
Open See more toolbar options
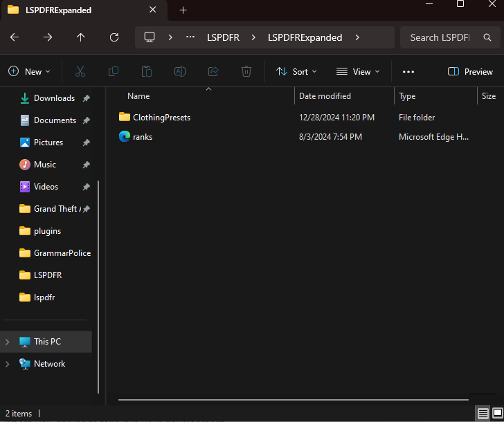click(x=408, y=72)
